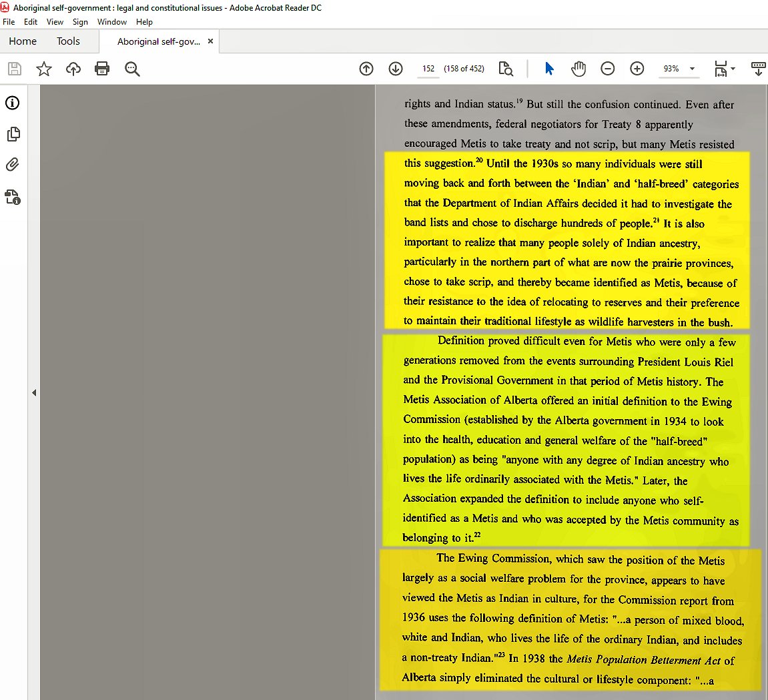768x700 pixels.
Task: Click the highlighted paragraph starting 'The Ewing Commission'
Action: point(570,620)
